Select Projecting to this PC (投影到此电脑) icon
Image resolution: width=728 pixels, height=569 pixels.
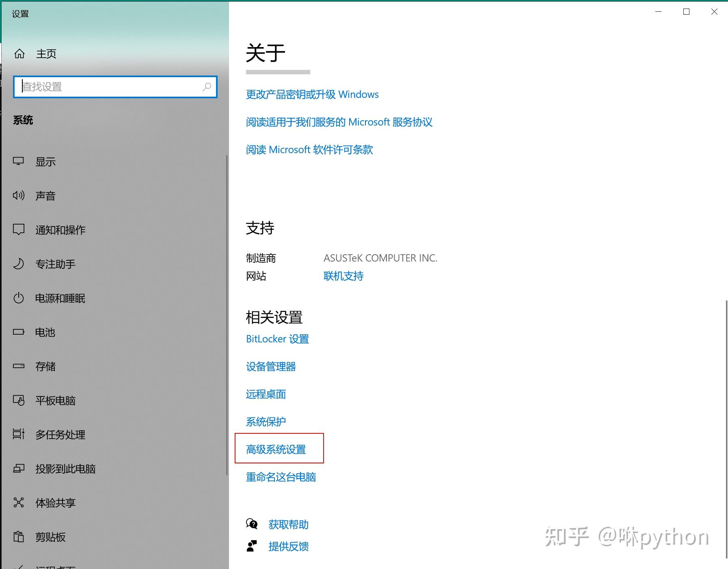18,469
